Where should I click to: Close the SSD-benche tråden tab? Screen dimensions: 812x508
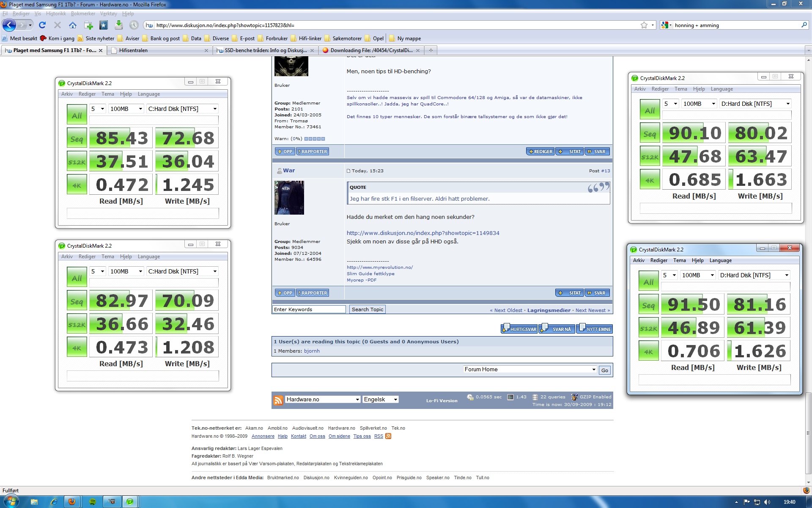[312, 50]
